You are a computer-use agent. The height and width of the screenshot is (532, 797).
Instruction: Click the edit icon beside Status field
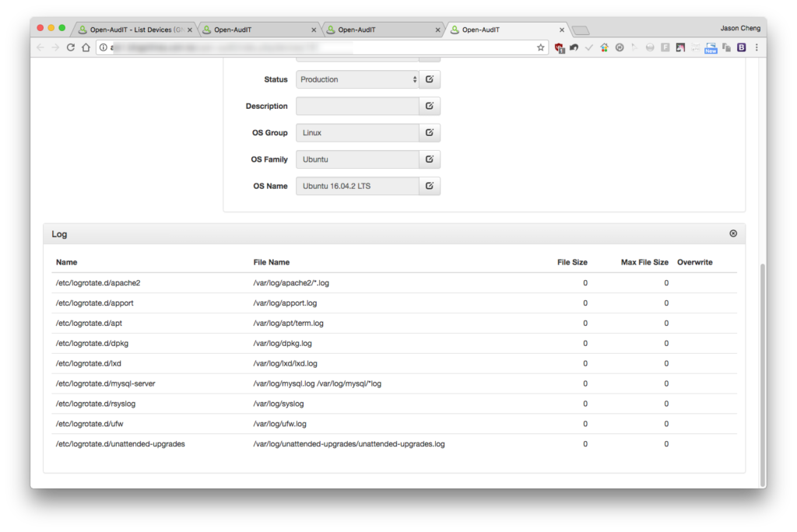(430, 79)
